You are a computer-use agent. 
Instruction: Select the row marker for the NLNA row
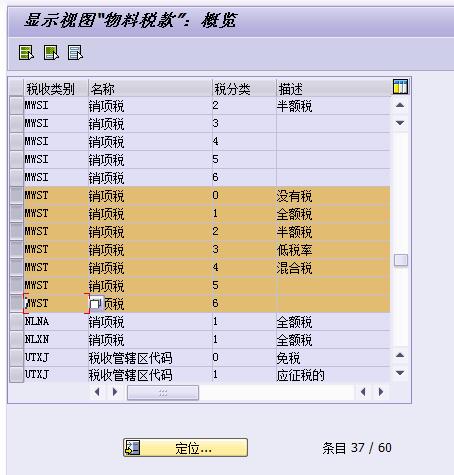pos(16,322)
